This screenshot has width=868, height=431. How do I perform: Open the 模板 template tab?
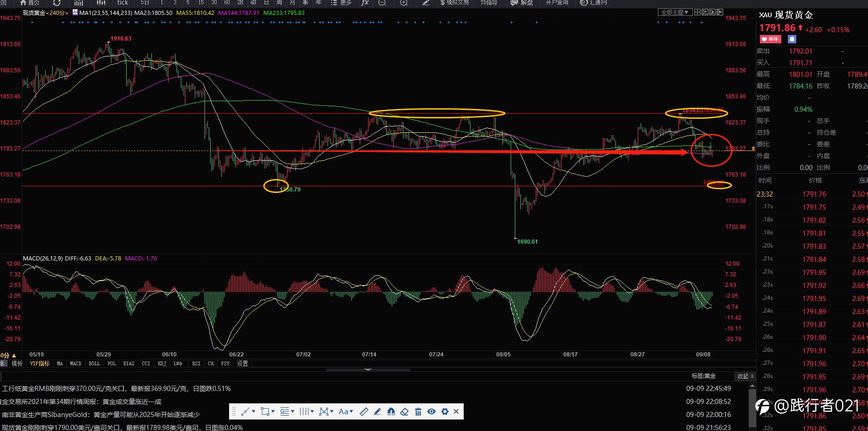(x=17, y=363)
